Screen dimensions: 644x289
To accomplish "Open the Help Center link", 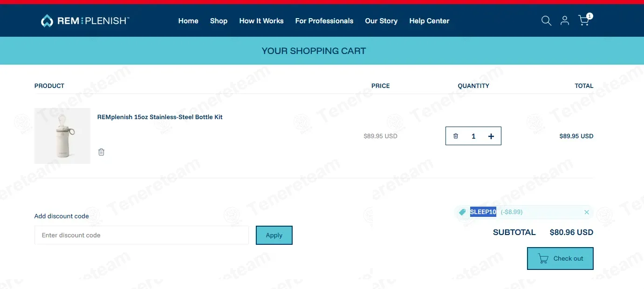I will (429, 21).
